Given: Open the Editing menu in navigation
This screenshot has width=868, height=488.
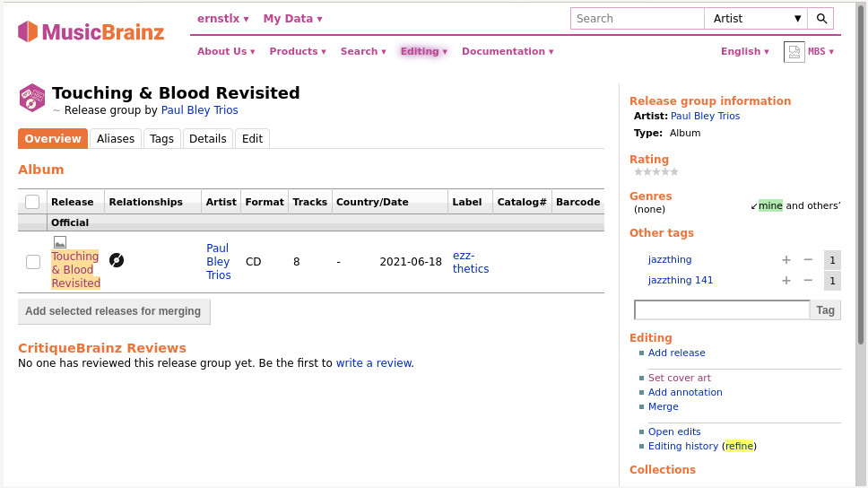Looking at the screenshot, I should pos(423,51).
